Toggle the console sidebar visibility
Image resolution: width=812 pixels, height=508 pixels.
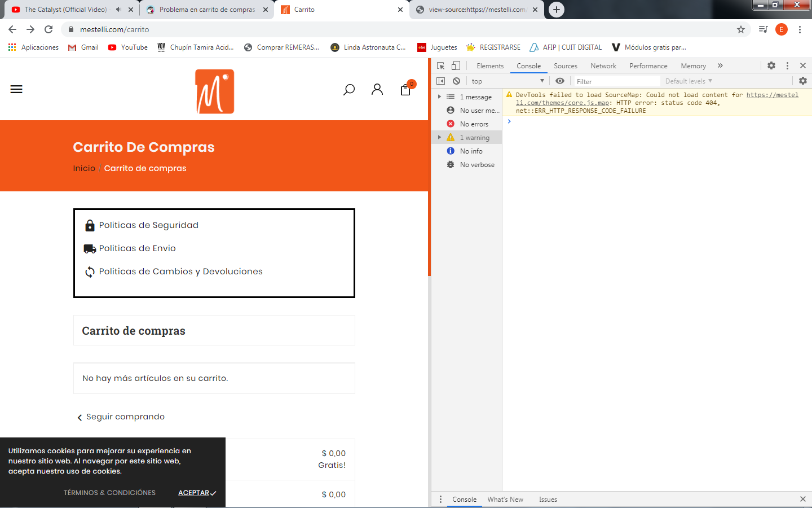[441, 81]
